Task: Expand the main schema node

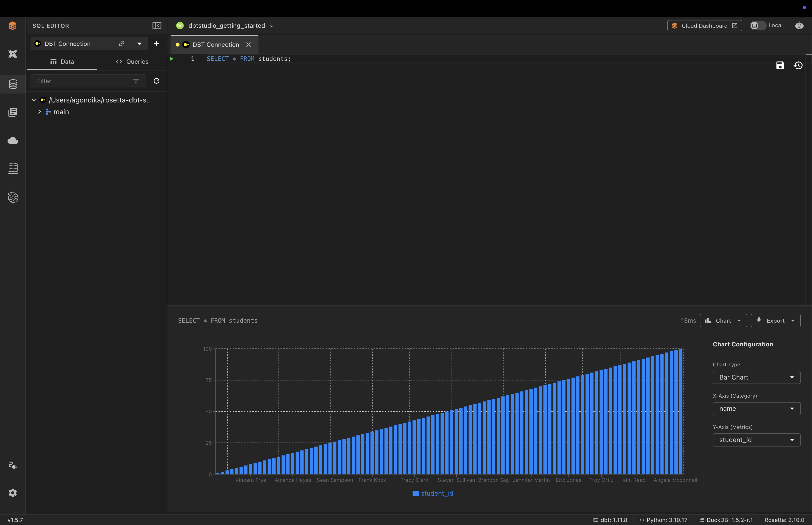Action: point(39,112)
